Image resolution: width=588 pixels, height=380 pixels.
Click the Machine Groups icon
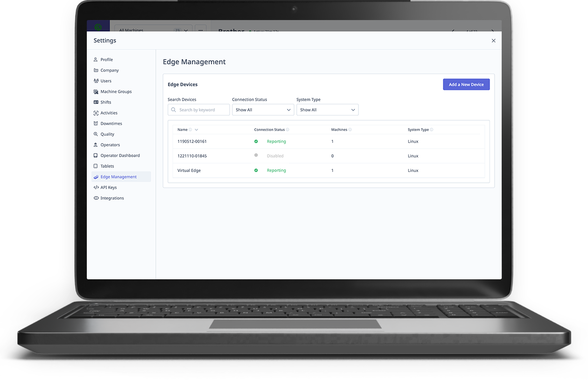click(x=96, y=92)
